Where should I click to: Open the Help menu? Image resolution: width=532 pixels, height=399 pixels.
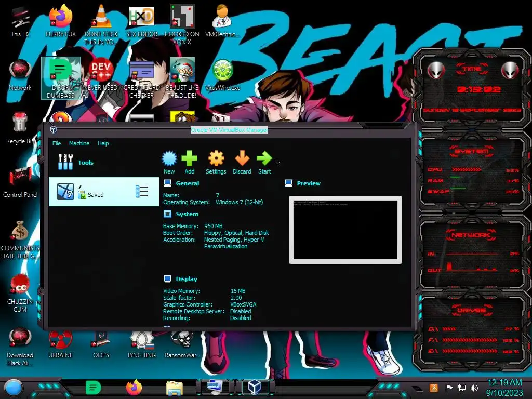[103, 143]
